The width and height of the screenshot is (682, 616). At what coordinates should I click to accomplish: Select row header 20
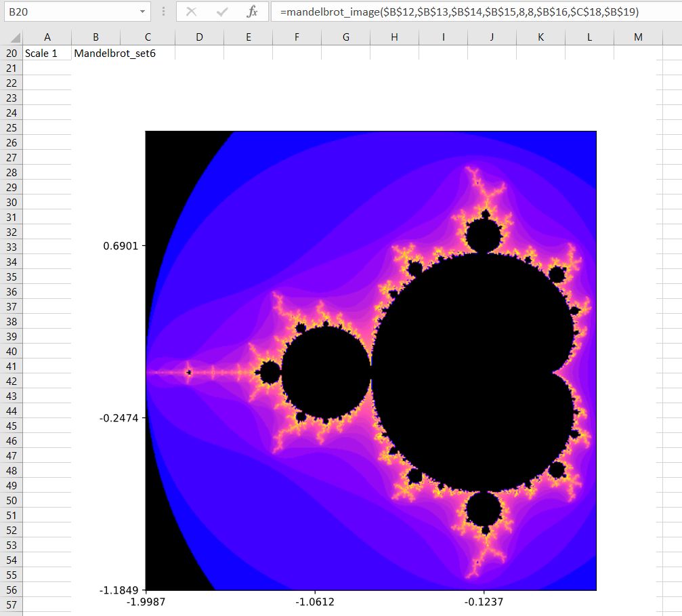[11, 53]
